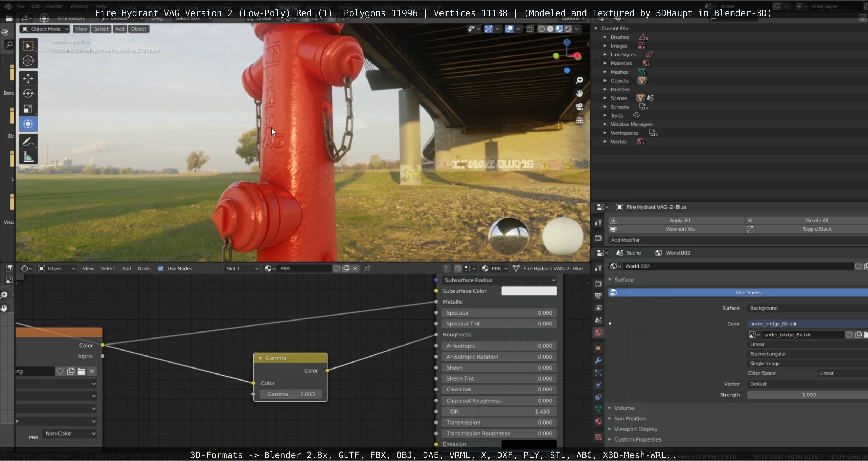Pick the Scale tool

(28, 109)
